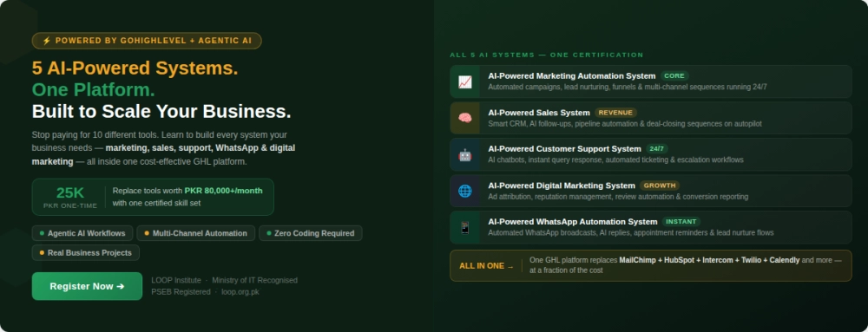Image resolution: width=868 pixels, height=332 pixels.
Task: Click the globe icon for Digital Marketing System
Action: [465, 191]
